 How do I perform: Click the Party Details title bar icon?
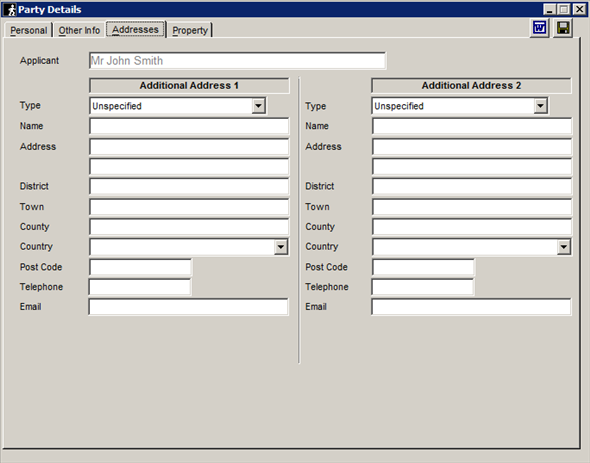(x=11, y=9)
